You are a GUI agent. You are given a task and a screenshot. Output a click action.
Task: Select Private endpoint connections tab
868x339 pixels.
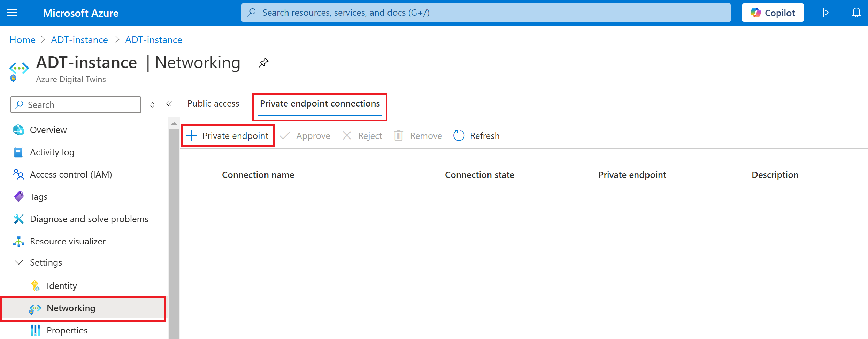pos(320,104)
